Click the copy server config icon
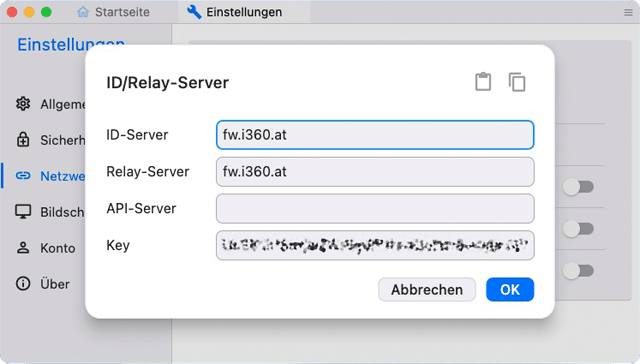Image resolution: width=640 pixels, height=364 pixels. [517, 82]
